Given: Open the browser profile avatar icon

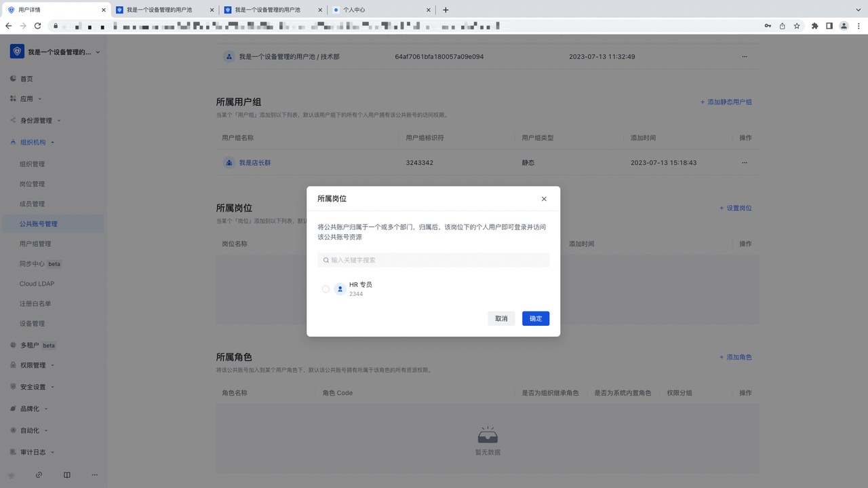Looking at the screenshot, I should [x=844, y=26].
